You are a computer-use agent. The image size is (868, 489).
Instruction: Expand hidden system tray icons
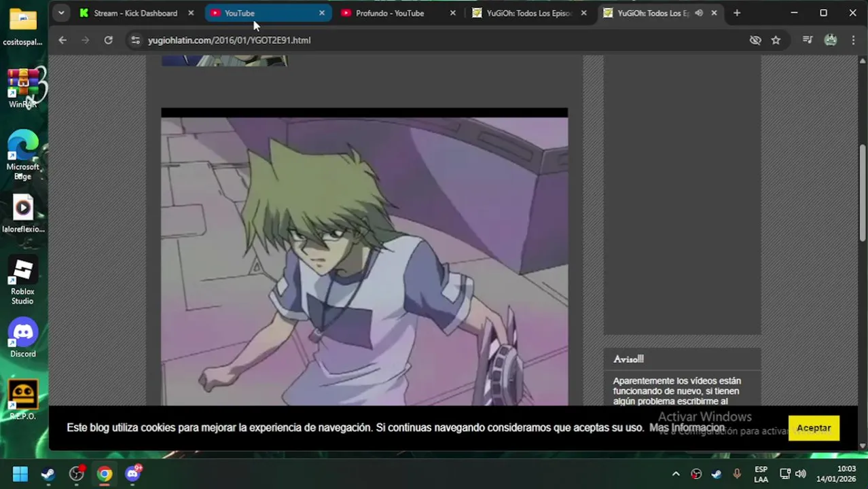point(676,474)
